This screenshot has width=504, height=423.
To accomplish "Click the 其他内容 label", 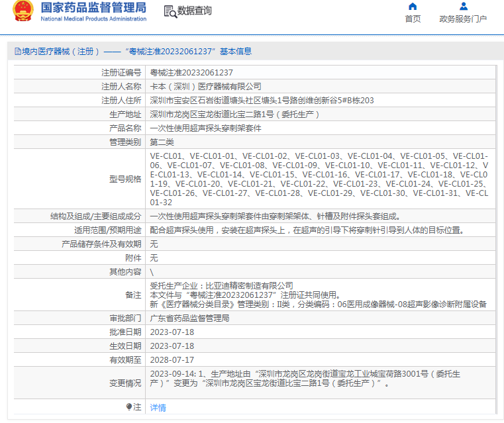I will tap(125, 272).
